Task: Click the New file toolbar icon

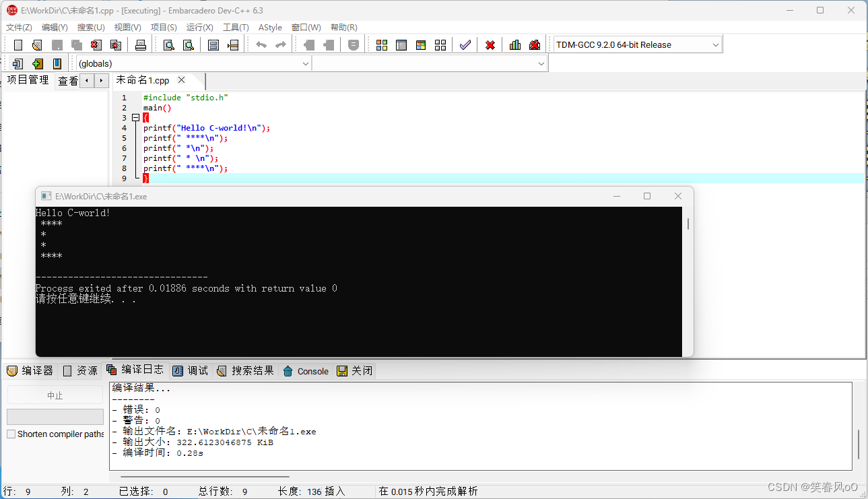Action: pyautogui.click(x=18, y=45)
